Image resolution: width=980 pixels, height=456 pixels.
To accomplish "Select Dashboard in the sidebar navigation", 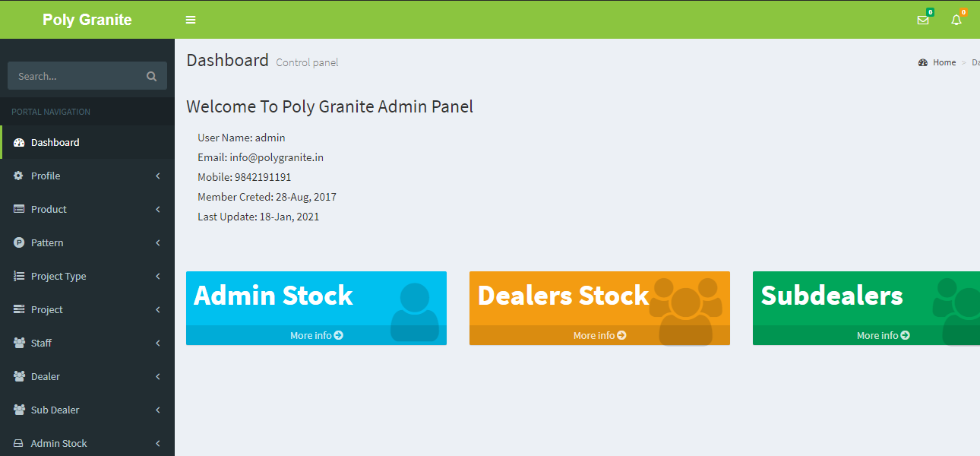I will click(55, 143).
